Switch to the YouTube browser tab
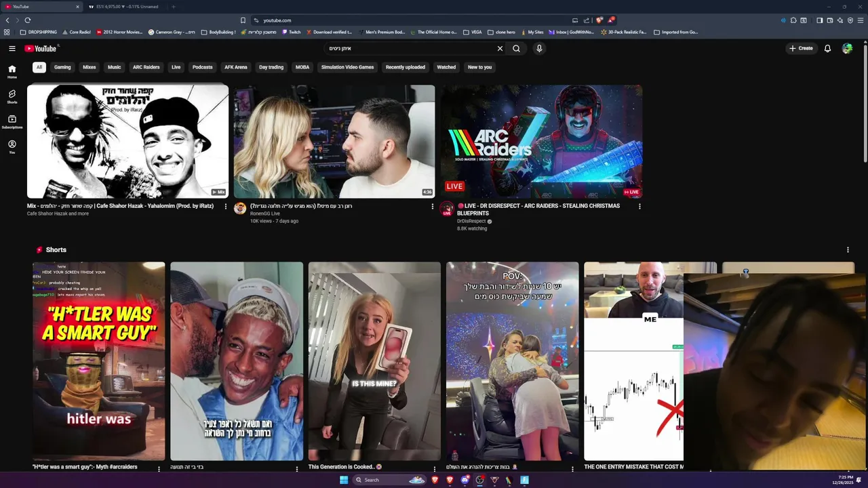Screen dimensions: 868x488 tap(42, 7)
